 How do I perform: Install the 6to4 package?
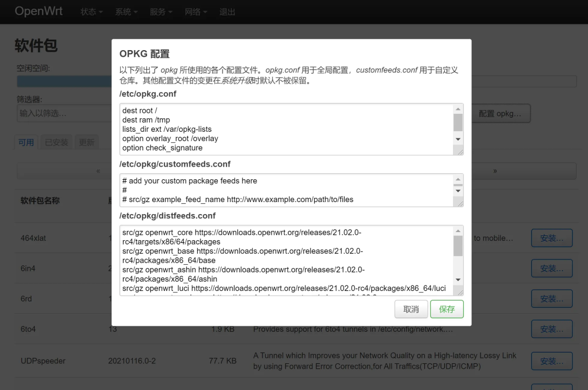552,329
